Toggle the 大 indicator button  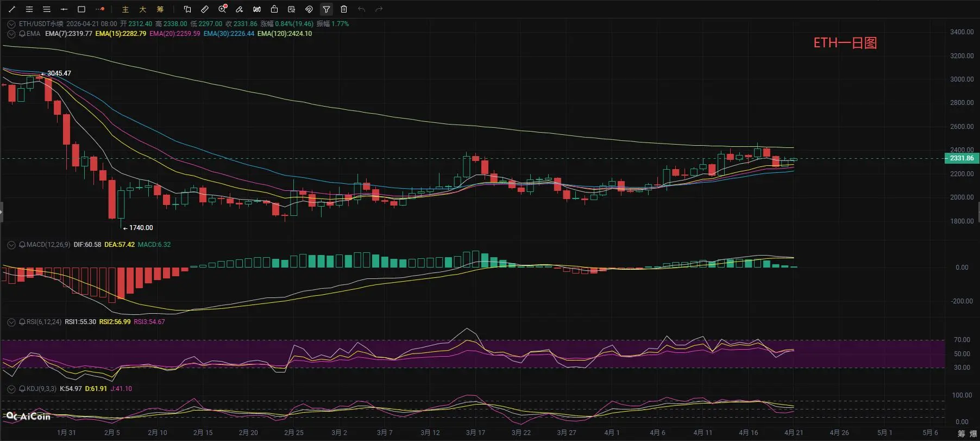pyautogui.click(x=143, y=9)
